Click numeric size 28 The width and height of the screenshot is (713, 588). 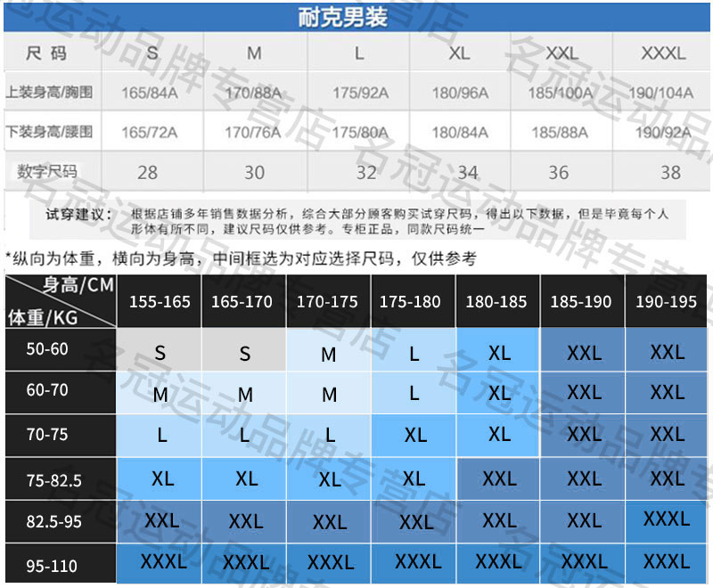coord(147,173)
